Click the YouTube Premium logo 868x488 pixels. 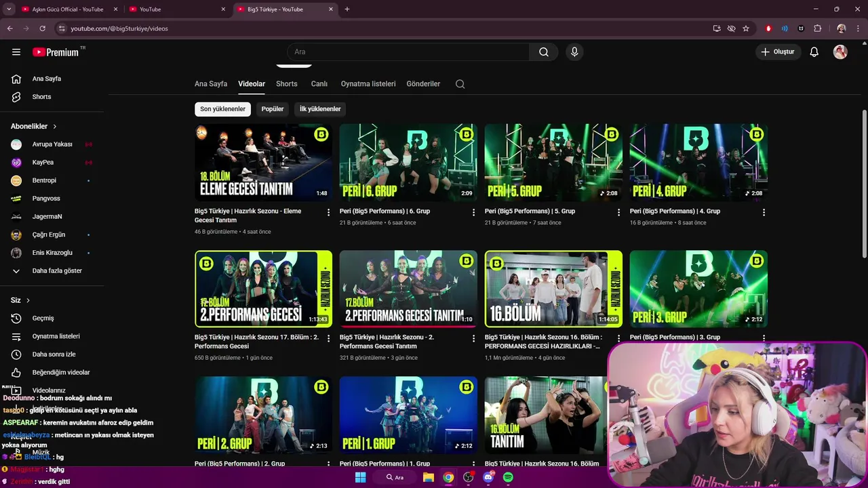coord(57,52)
